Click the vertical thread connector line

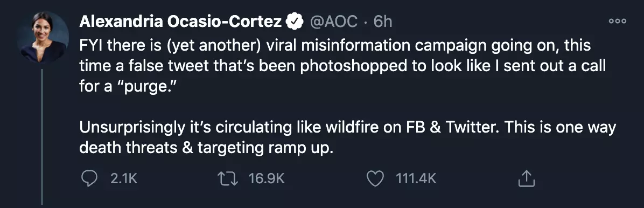(x=42, y=136)
